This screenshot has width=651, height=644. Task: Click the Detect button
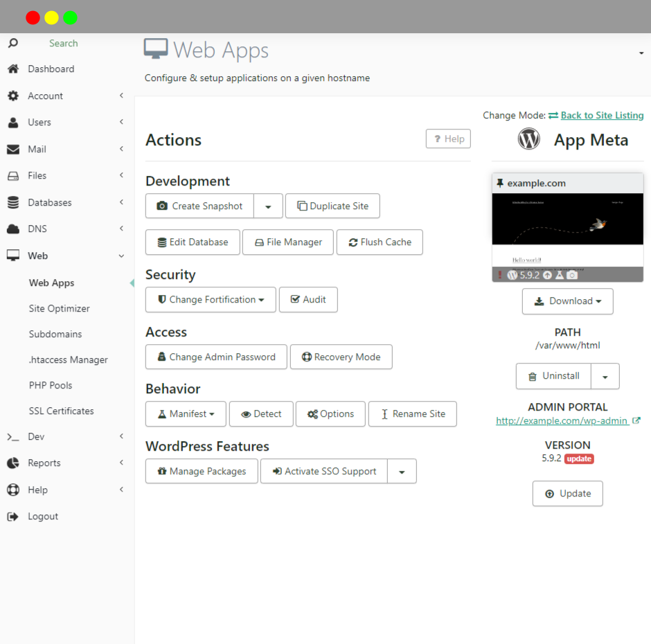tap(261, 414)
